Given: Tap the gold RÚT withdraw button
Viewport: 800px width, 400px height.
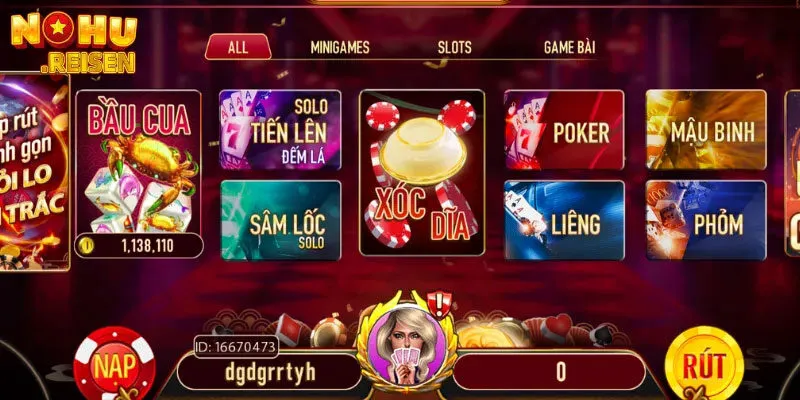Looking at the screenshot, I should point(704,364).
